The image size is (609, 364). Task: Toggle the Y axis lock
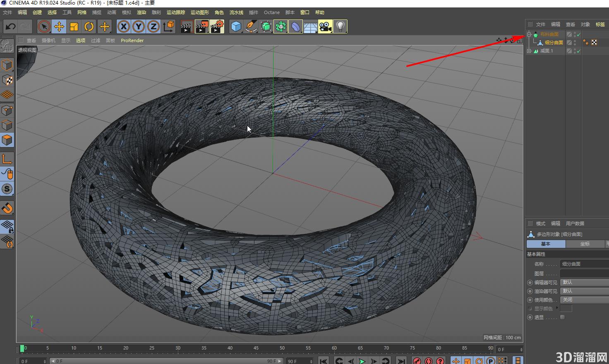point(139,27)
